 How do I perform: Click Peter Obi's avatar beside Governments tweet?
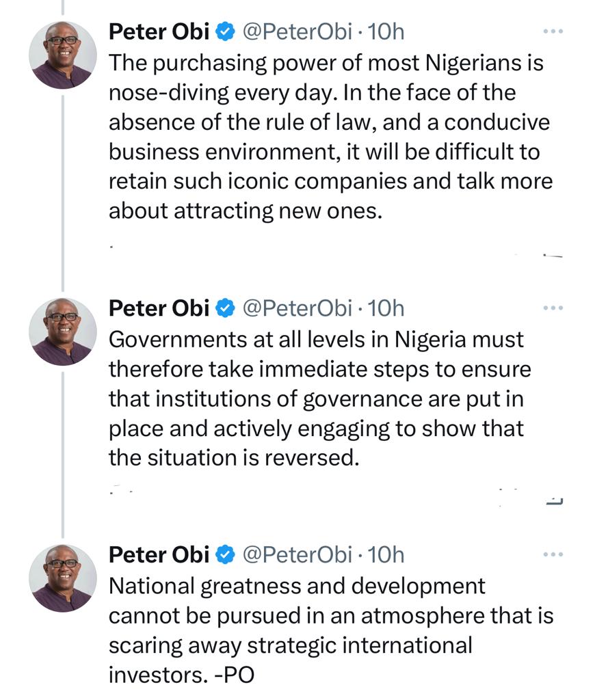pyautogui.click(x=63, y=332)
